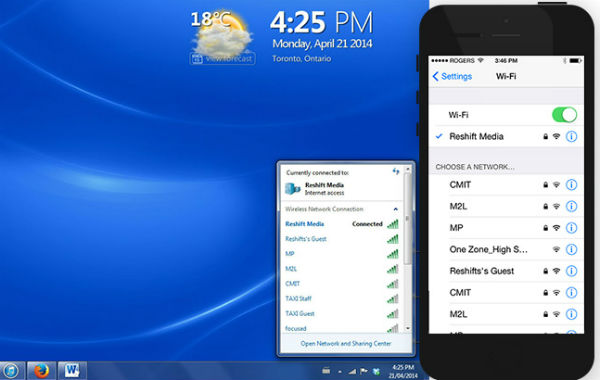600x380 pixels.
Task: Tap lock icon in iPhone Reshift Media row
Action: [546, 136]
